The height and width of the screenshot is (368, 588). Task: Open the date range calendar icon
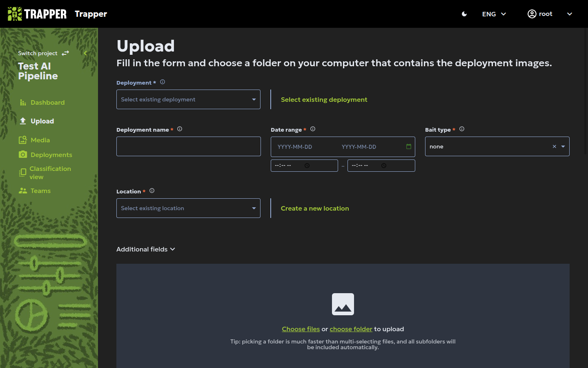coord(409,146)
